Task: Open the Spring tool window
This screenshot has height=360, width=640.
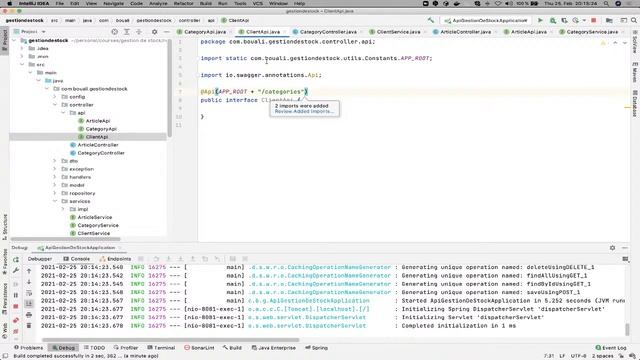Action: click(316, 348)
